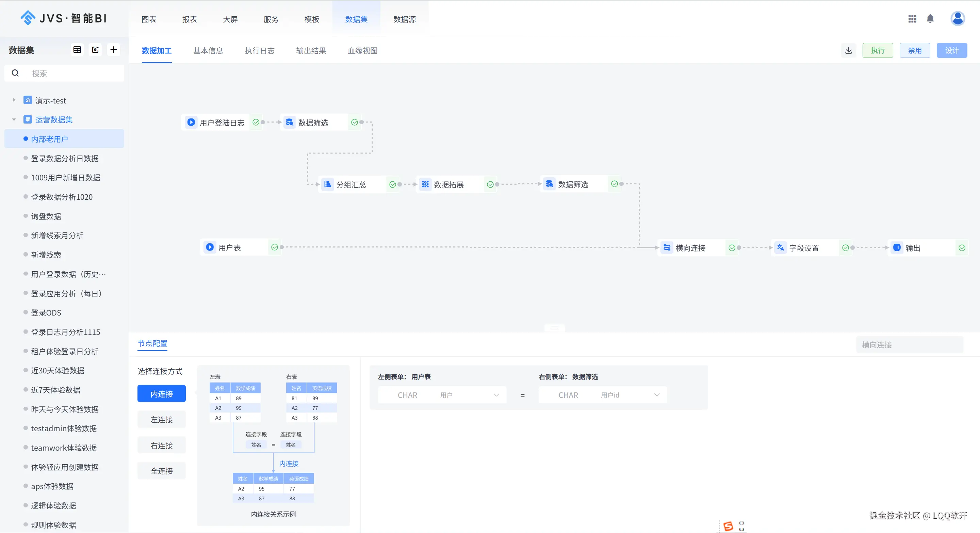This screenshot has height=533, width=980.
Task: Switch to the 执行日志 tab
Action: point(259,51)
